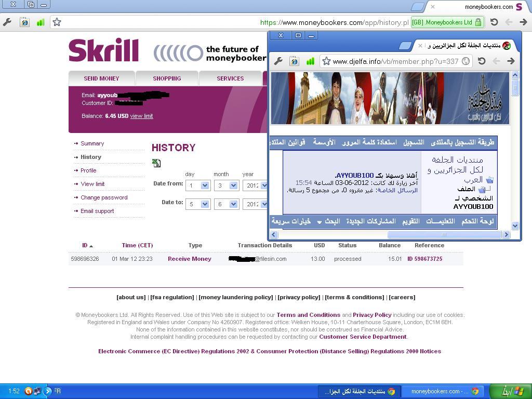Click the djelfa window's vertical scrollbar up arrow
The width and height of the screenshot is (532, 399).
pos(515,75)
